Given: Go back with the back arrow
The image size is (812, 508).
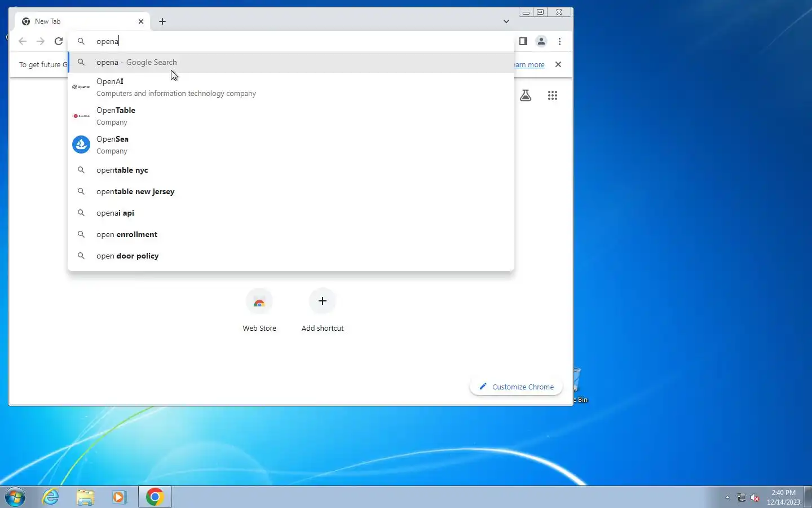Looking at the screenshot, I should click(x=23, y=41).
